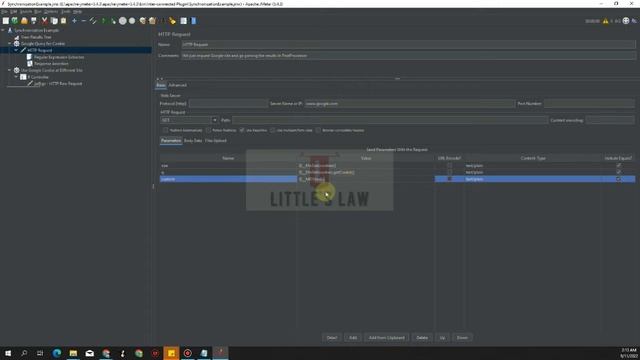This screenshot has height=360, width=640.
Task: Collapse the Google Query for Cookie thread group
Action: pyautogui.click(x=10, y=43)
